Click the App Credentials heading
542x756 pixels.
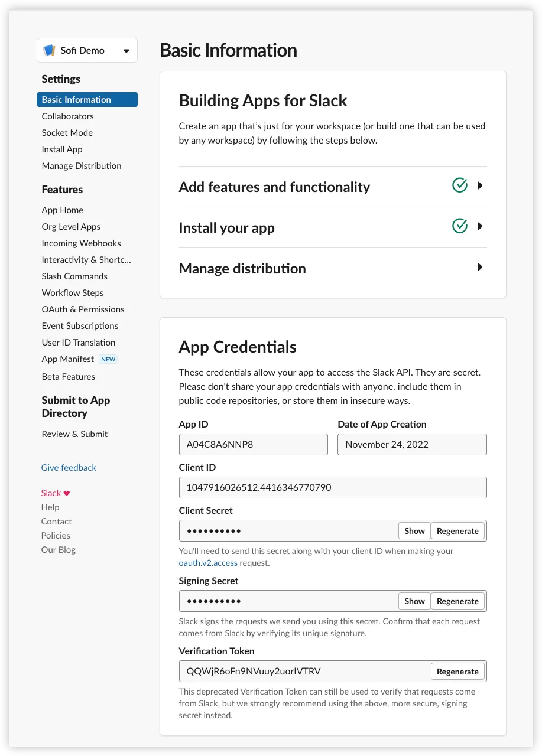(238, 347)
